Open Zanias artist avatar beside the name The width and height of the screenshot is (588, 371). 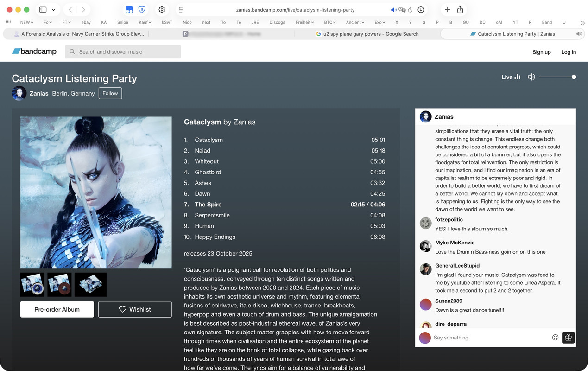[x=19, y=93]
